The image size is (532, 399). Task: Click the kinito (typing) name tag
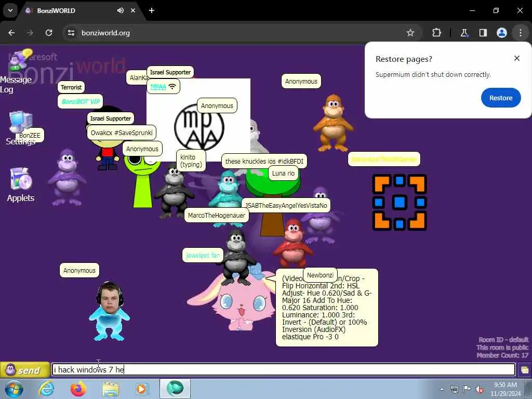[191, 161]
